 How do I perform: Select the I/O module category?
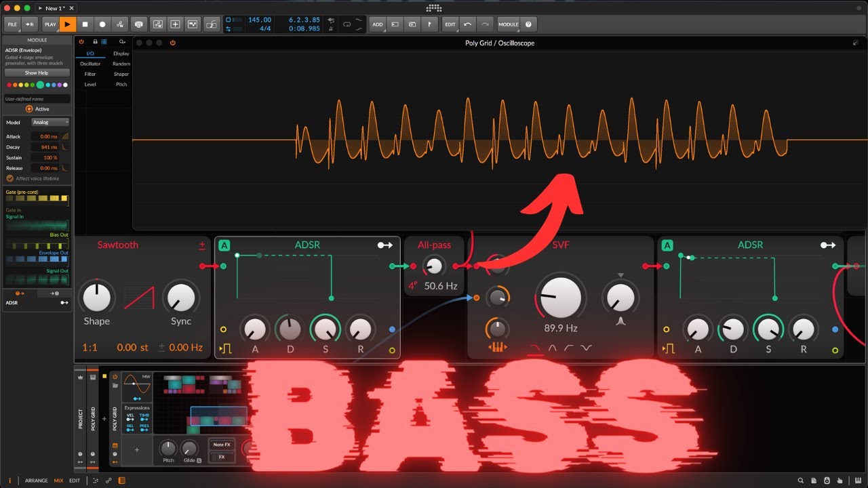click(90, 53)
